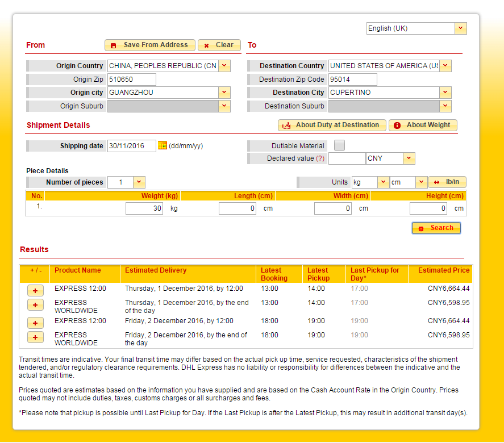The width and height of the screenshot is (504, 443).
Task: Click the Declared value (?) help link
Action: tap(320, 158)
